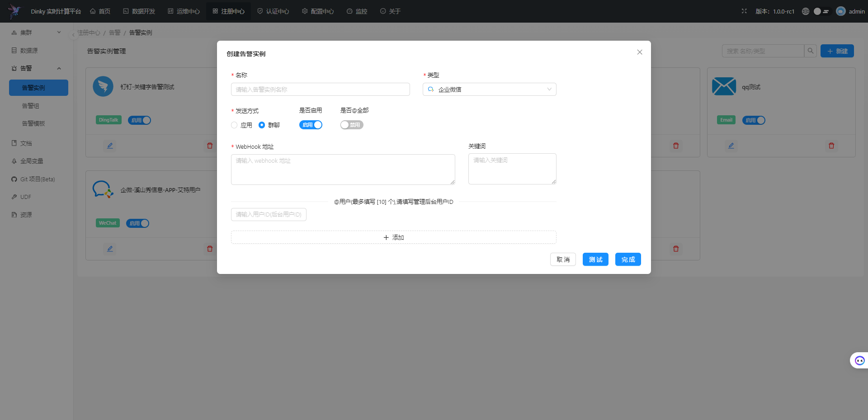
Task: Open the floating assistant chat icon
Action: (x=859, y=360)
